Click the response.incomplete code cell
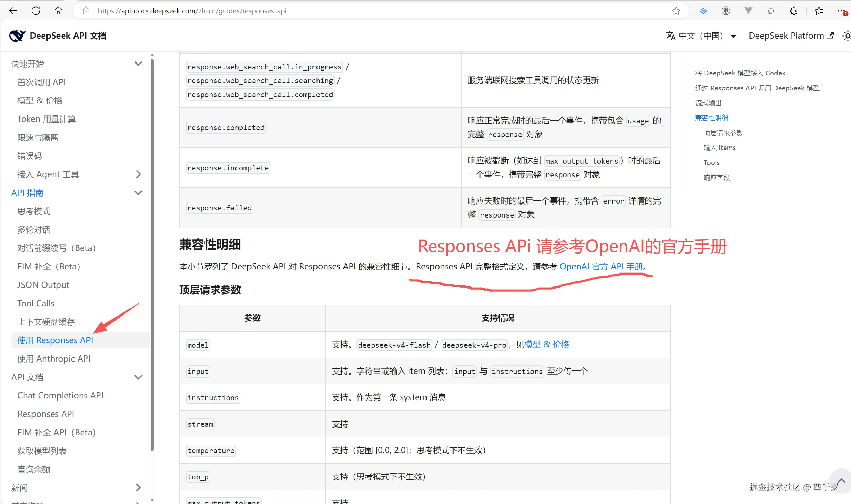Viewport: 851px width, 504px height. (x=228, y=168)
